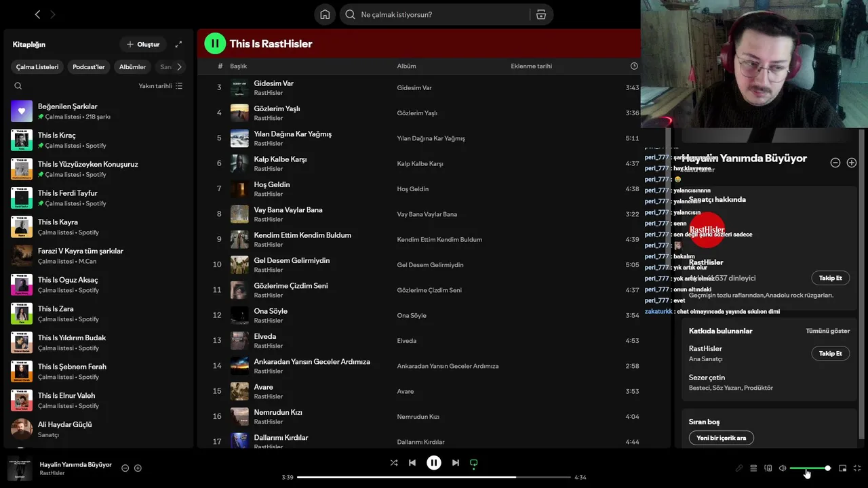868x488 pixels.
Task: Open Vay Bana Vaylar Bana album link
Action: click(x=427, y=214)
